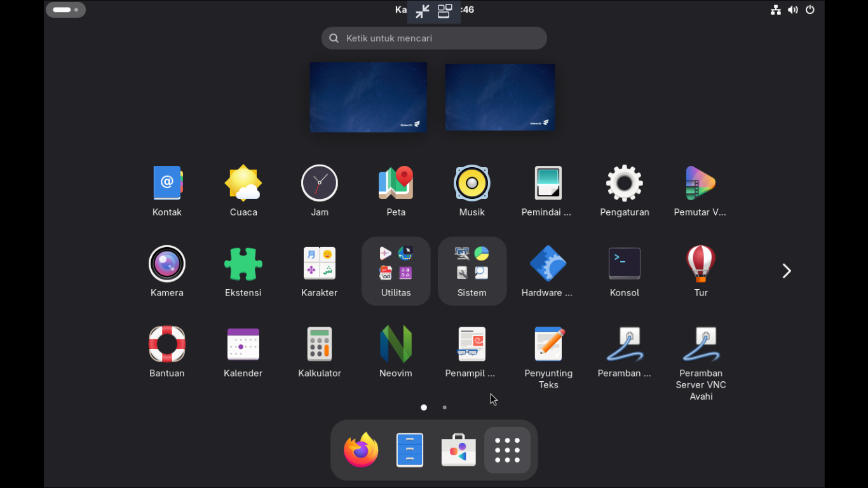Select the first workspace thumbnail
The image size is (868, 488).
click(x=369, y=97)
